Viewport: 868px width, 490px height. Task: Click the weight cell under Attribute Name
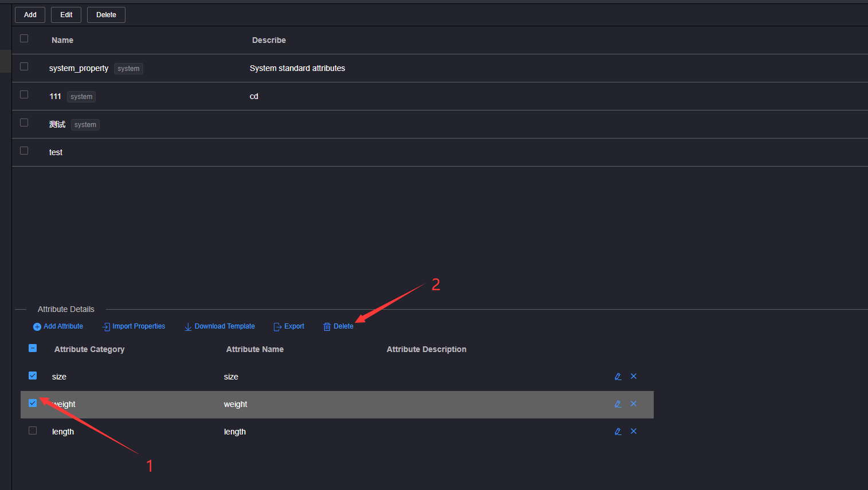pyautogui.click(x=235, y=404)
